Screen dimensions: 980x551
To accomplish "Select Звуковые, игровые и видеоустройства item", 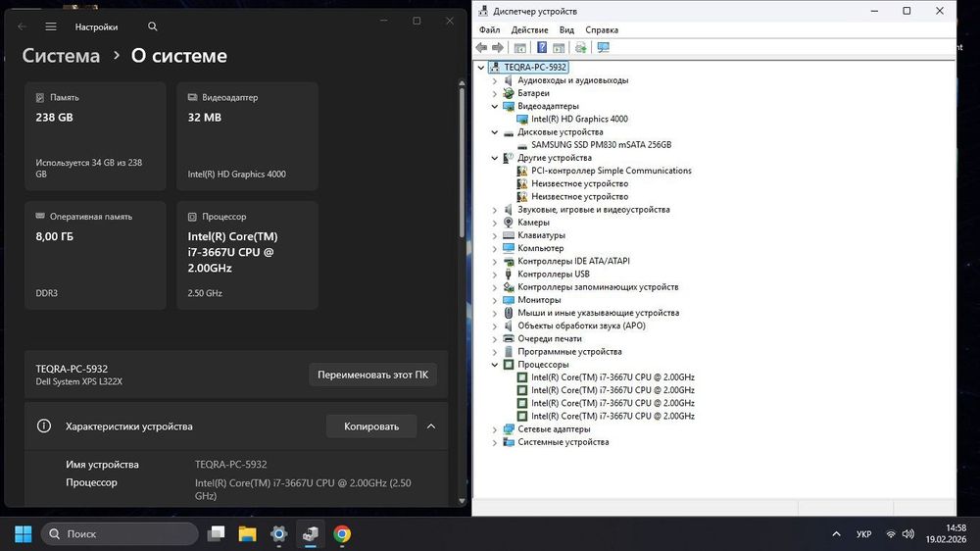I will [593, 210].
